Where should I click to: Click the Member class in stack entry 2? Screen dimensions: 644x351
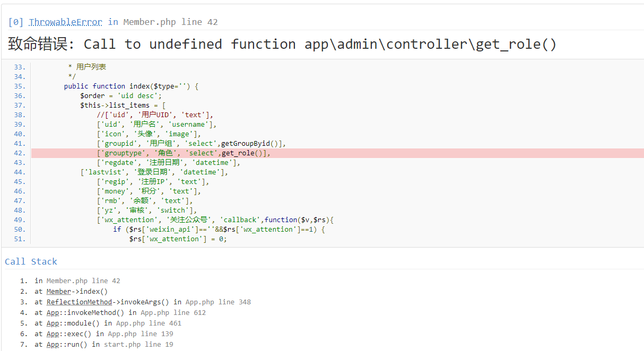(58, 292)
